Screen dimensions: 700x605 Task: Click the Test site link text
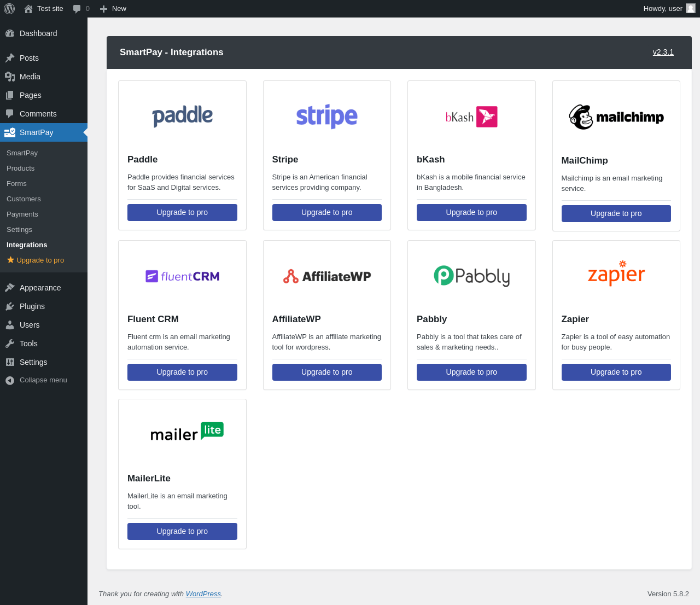pos(50,9)
